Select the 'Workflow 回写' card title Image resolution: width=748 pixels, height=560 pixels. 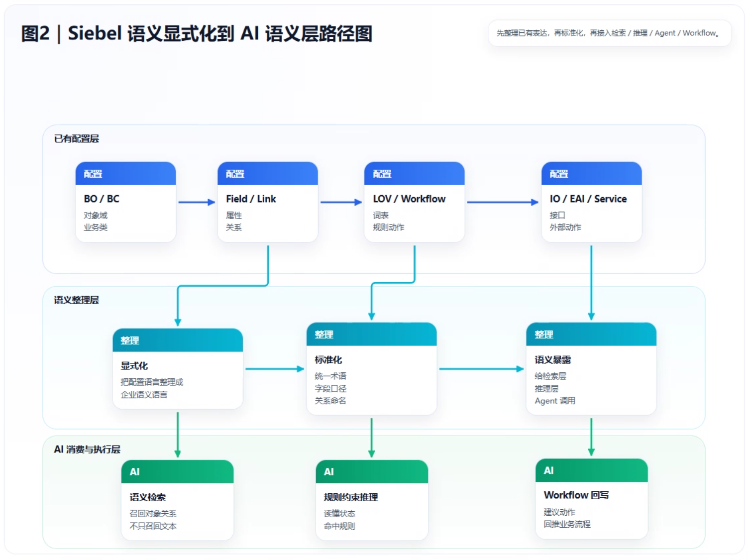576,495
